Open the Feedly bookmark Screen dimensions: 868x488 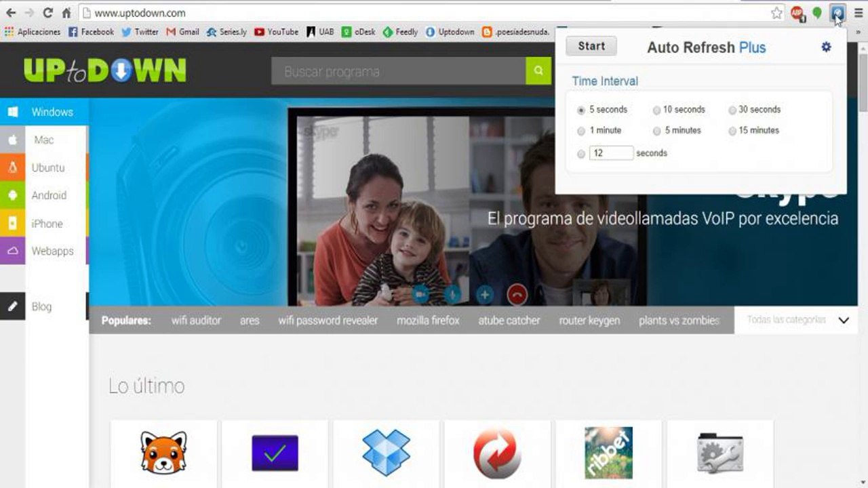tap(400, 32)
